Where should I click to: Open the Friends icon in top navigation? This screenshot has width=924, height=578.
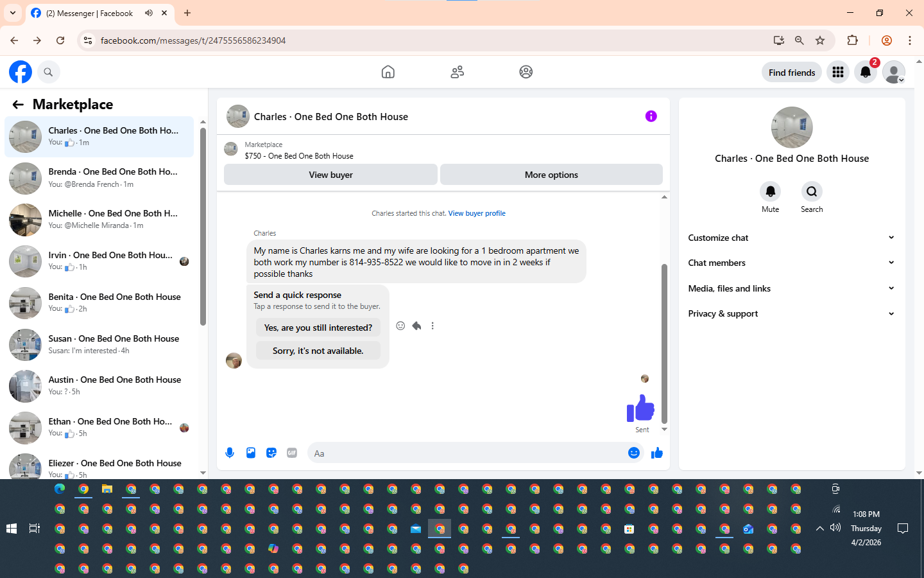click(458, 72)
